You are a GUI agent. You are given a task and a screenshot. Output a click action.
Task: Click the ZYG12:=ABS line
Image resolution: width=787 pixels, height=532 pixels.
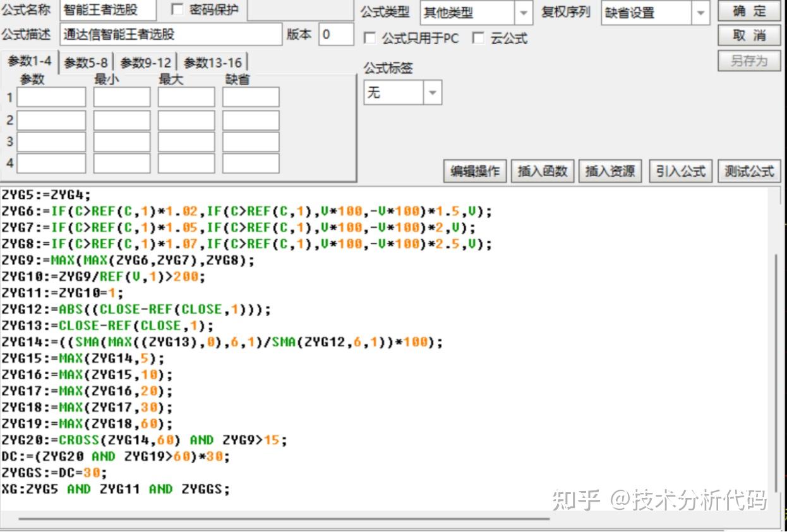[x=136, y=309]
